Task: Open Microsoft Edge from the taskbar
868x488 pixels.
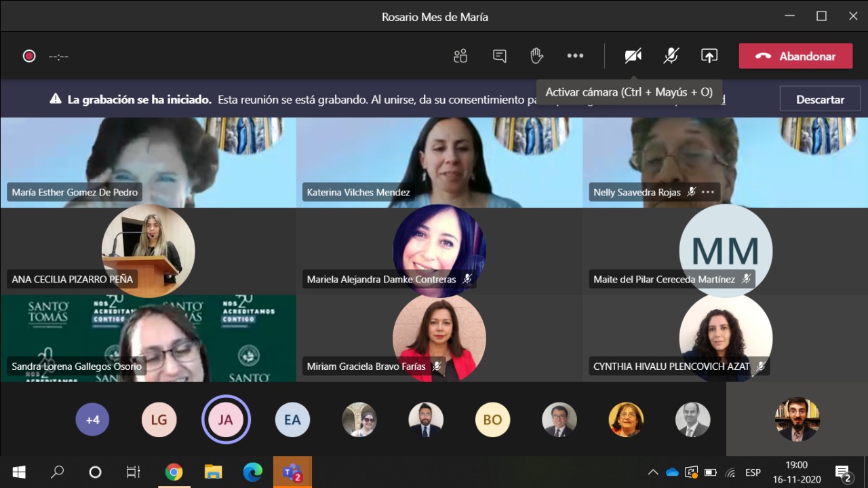Action: click(x=253, y=472)
